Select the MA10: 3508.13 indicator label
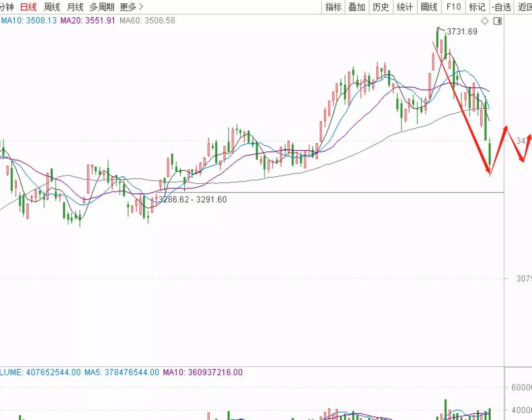Viewport: 532px width, 420px height. [x=29, y=20]
